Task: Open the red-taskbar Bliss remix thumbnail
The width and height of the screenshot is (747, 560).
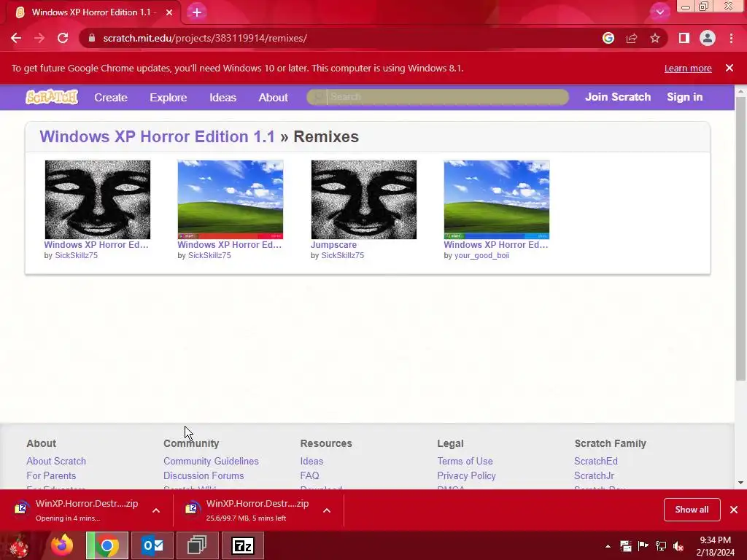Action: 231,200
